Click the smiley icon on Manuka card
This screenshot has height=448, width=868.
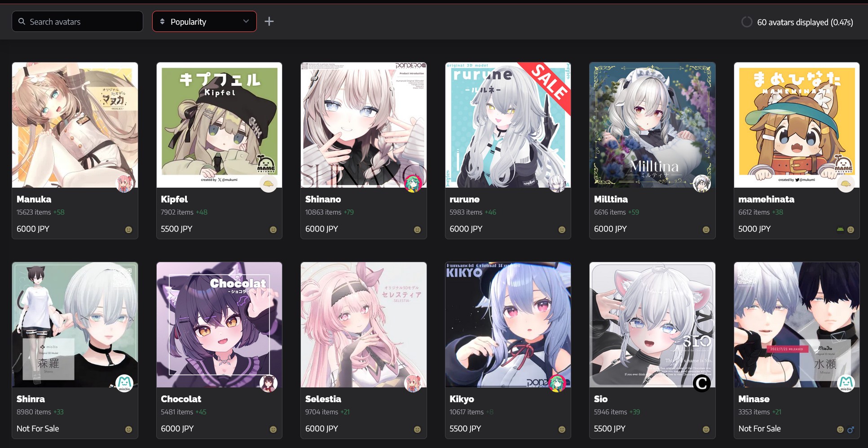[128, 230]
